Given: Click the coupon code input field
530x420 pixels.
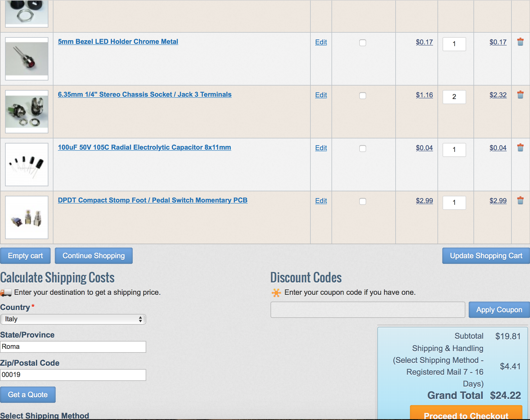Looking at the screenshot, I should [x=367, y=310].
